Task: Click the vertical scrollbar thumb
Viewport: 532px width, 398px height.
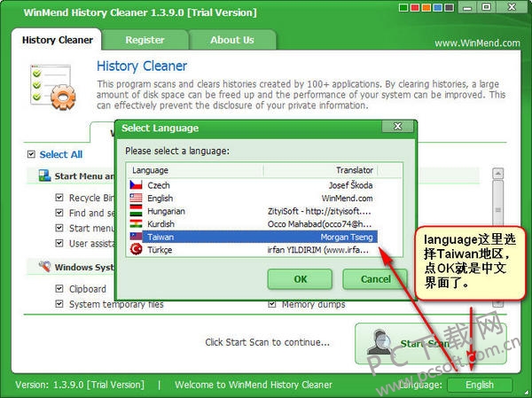Action: coord(497,210)
